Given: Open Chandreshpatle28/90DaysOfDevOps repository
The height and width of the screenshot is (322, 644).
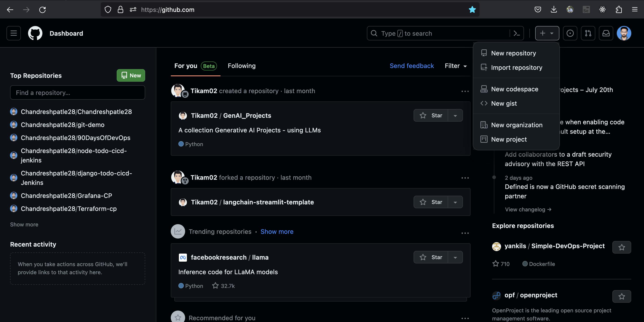Looking at the screenshot, I should pos(75,138).
